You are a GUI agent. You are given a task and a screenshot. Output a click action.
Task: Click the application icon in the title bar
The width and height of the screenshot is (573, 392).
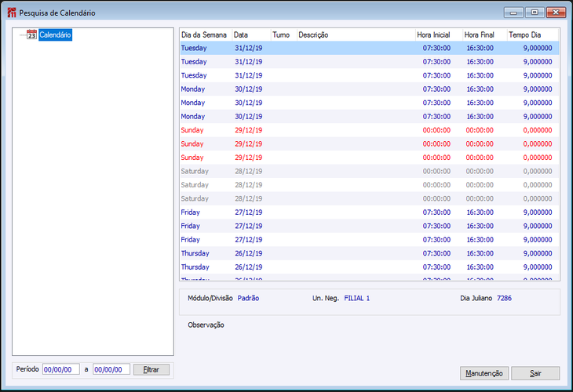click(x=12, y=13)
